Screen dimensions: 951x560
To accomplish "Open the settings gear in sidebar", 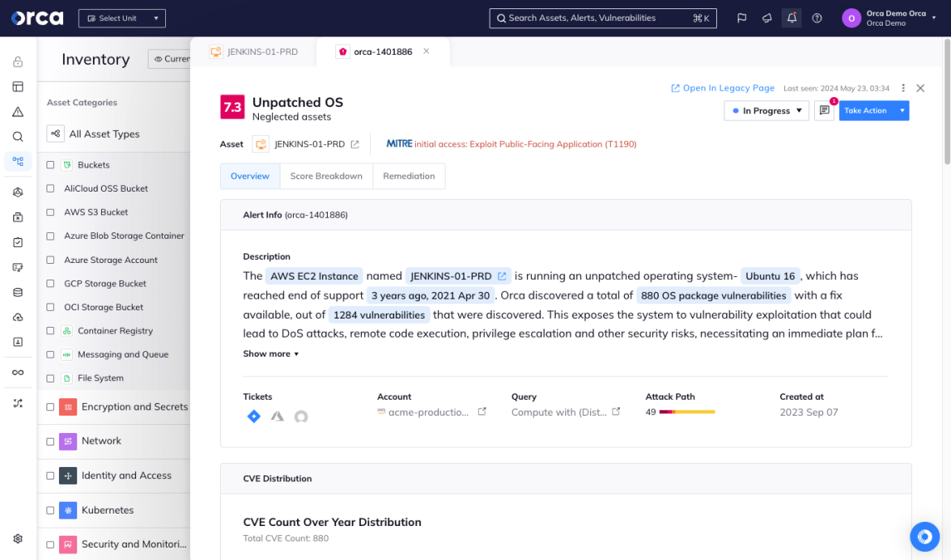I will click(x=18, y=538).
